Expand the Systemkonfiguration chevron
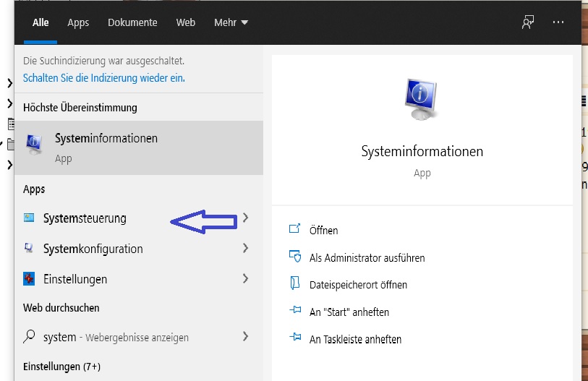588x381 pixels. [246, 248]
